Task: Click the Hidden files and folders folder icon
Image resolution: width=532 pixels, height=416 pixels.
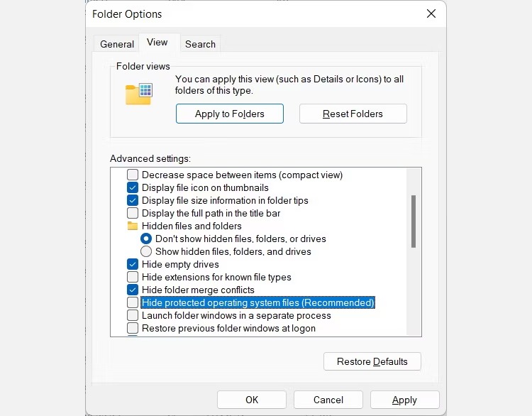Action: [x=133, y=226]
